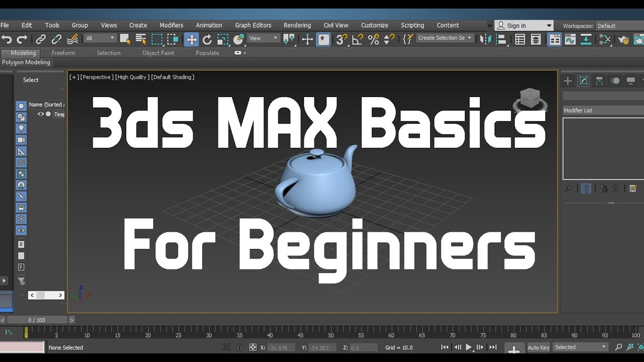
Task: Click Use Pivot Point Center icon
Action: point(289,39)
